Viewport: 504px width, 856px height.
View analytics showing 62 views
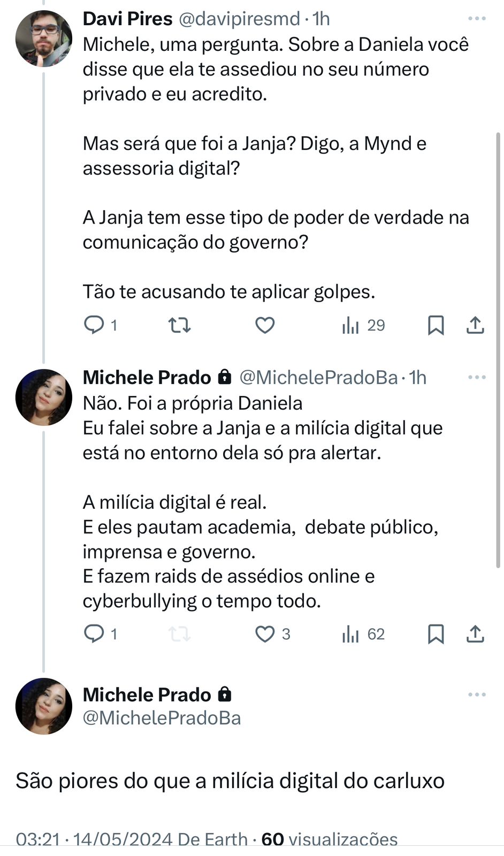coord(363,633)
